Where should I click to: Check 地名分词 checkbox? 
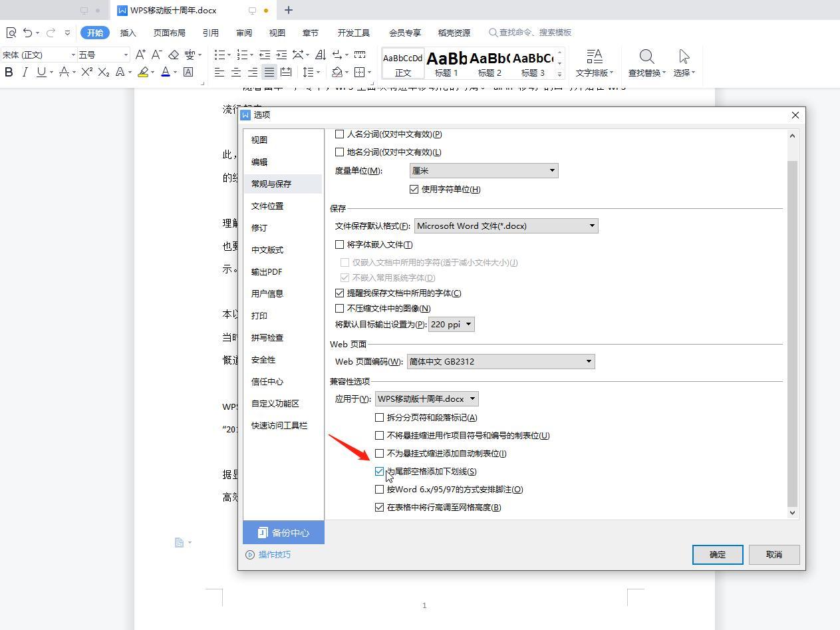(x=339, y=152)
